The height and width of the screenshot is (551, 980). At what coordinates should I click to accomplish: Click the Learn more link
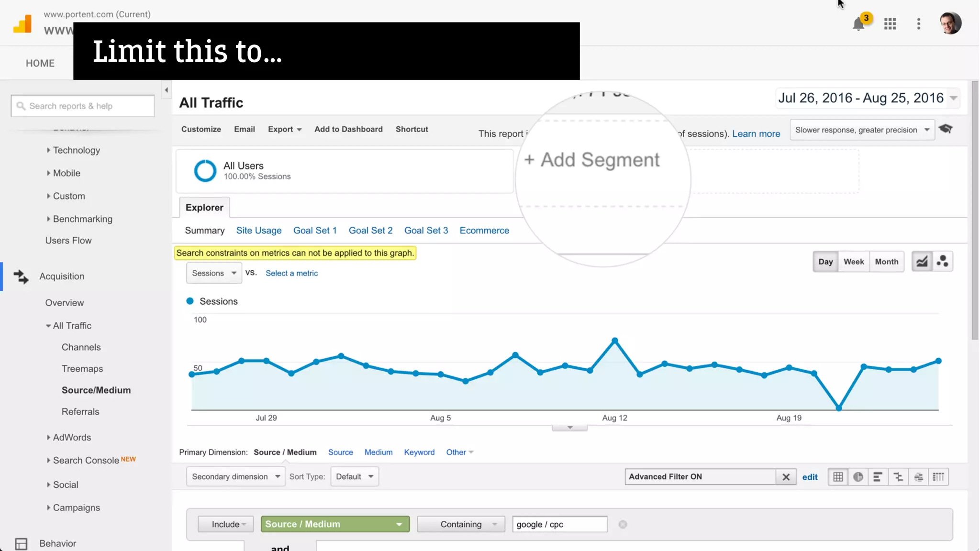click(756, 134)
